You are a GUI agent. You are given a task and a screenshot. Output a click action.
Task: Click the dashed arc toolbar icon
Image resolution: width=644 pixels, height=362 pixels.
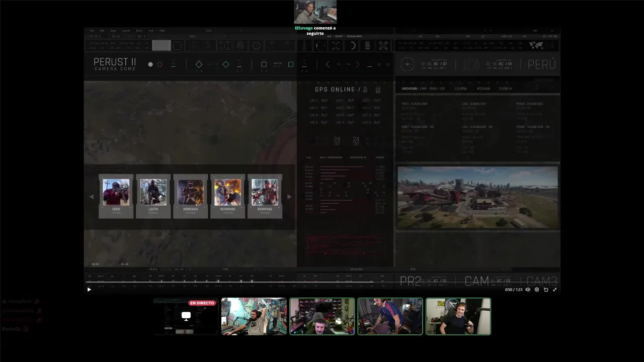point(352,46)
